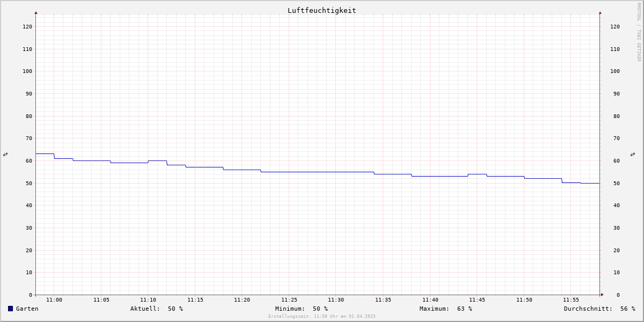Click the 11:25 time axis label
The width and height of the screenshot is (644, 322).
pyautogui.click(x=289, y=300)
